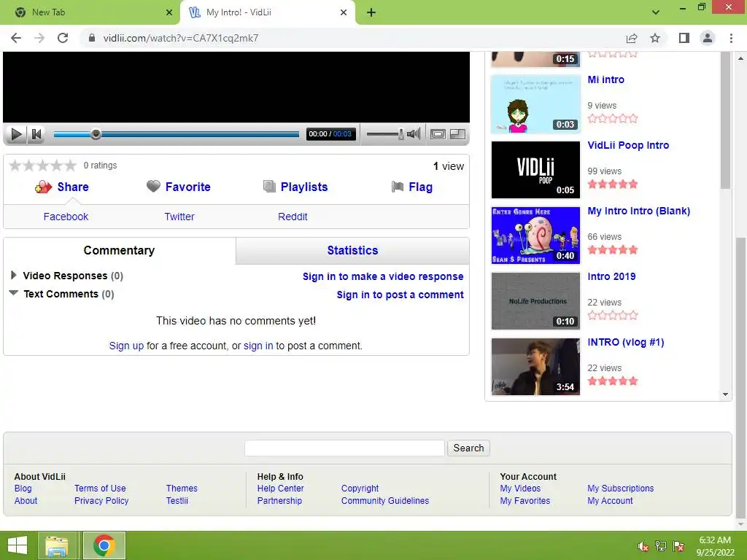The width and height of the screenshot is (747, 560).
Task: Collapse Text Comments section
Action: pos(14,293)
